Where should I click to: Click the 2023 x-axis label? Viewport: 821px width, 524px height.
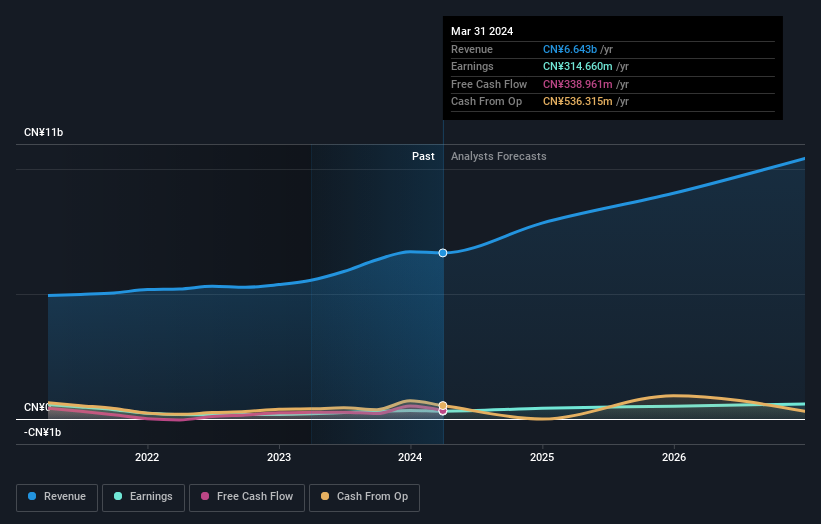click(x=279, y=457)
